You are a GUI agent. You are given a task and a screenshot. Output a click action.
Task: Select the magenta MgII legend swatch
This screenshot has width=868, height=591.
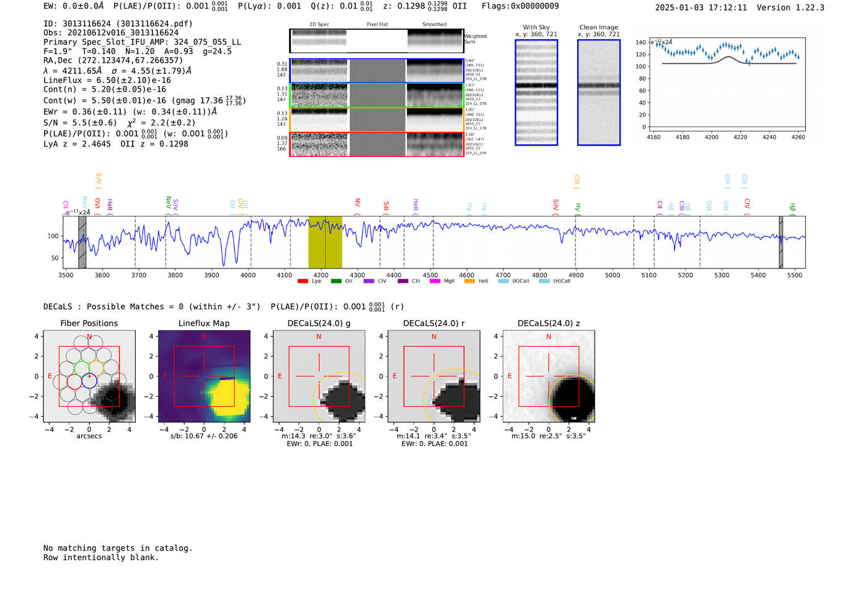tap(435, 281)
